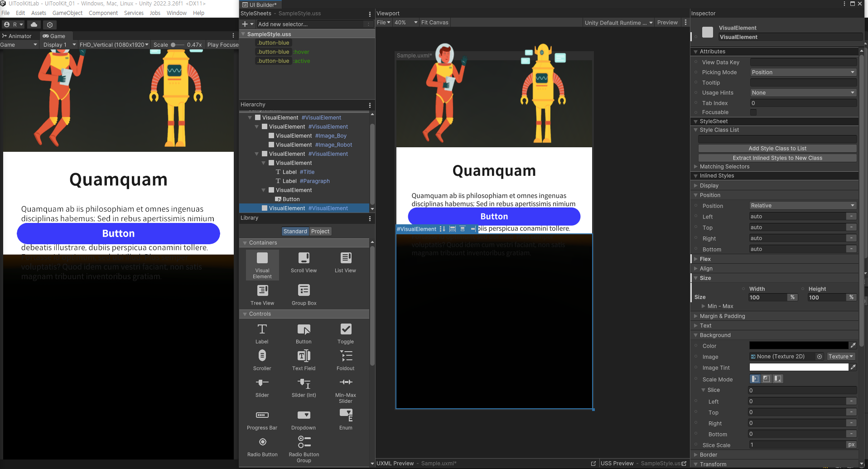Open the Unity Default Runtime theme dropdown
The height and width of the screenshot is (469, 868).
618,23
